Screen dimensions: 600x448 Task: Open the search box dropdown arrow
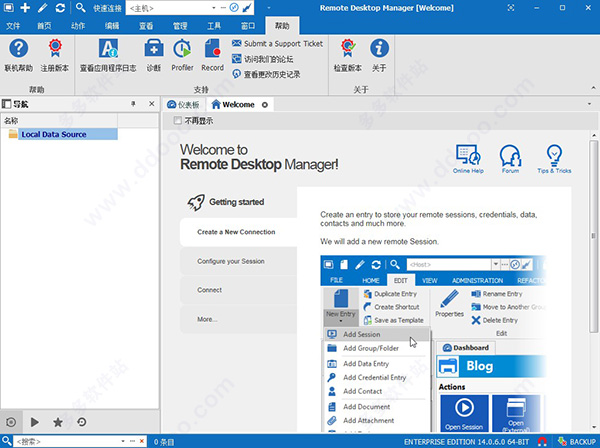(123, 441)
